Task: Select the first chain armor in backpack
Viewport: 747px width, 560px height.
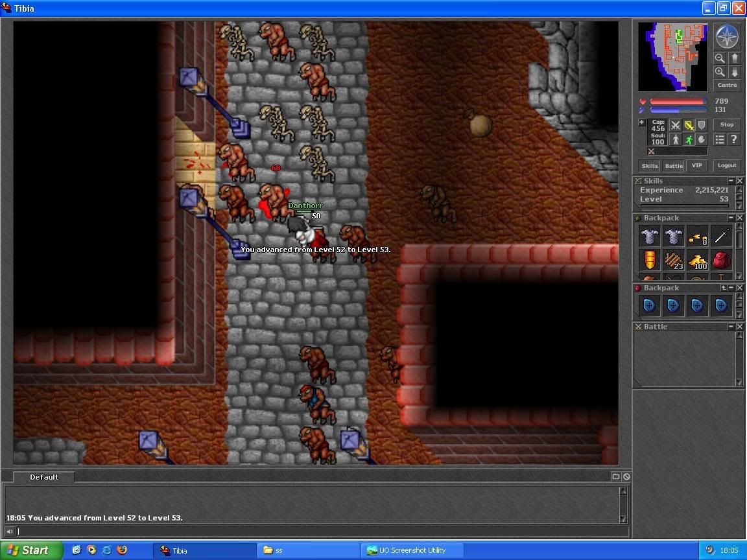Action: 649,236
